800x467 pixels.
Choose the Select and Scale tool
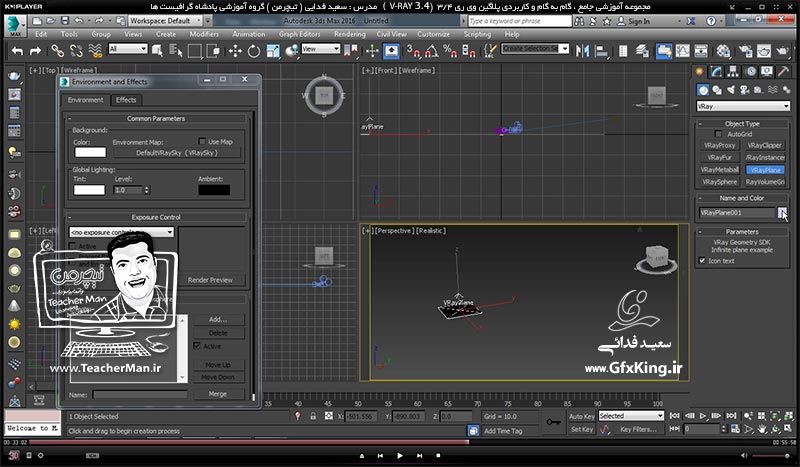point(273,51)
